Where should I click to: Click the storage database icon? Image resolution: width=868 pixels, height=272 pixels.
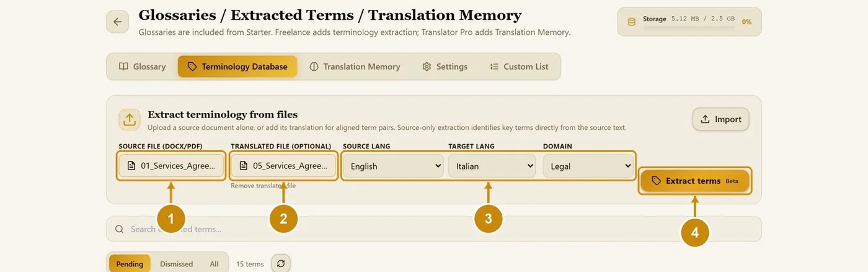pyautogui.click(x=632, y=22)
